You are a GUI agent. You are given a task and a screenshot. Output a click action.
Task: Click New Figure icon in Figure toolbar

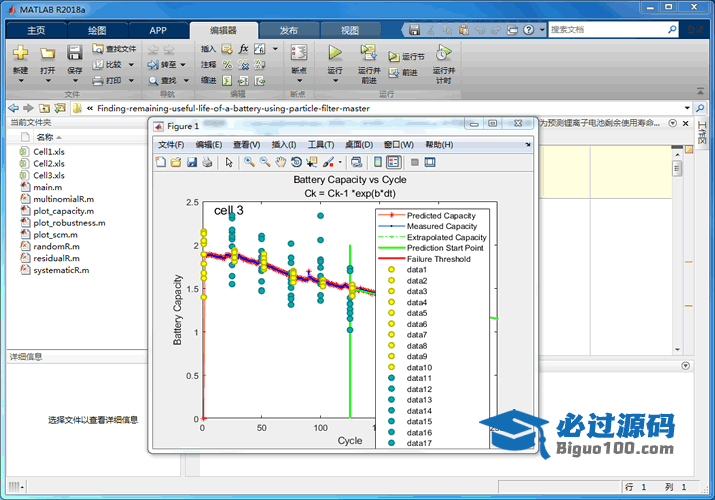click(x=161, y=162)
